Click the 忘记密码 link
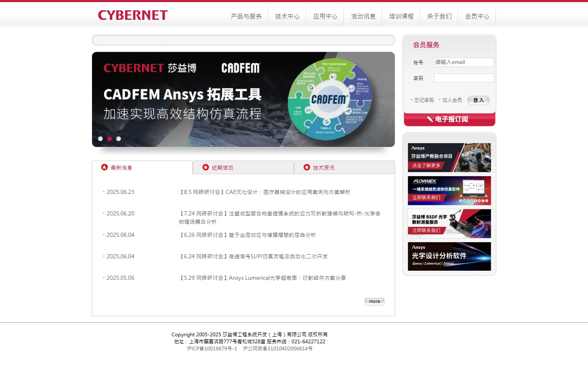Viewport: 588px width, 385px height. click(x=424, y=100)
